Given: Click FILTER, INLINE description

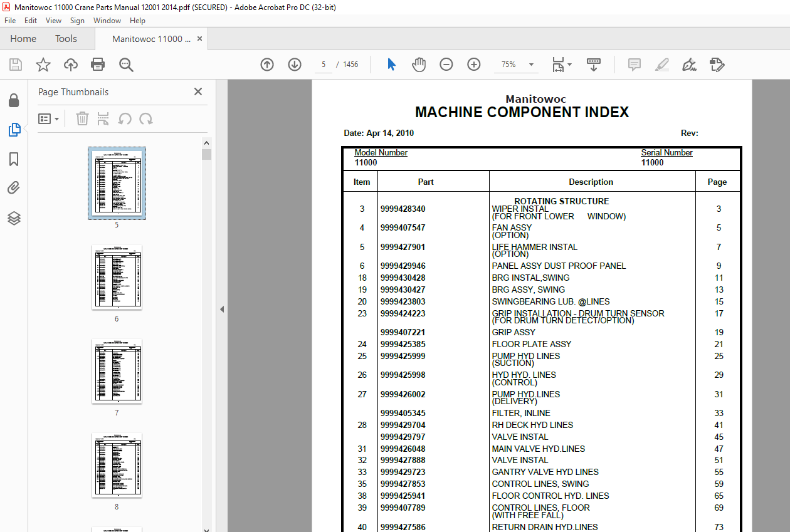Looking at the screenshot, I should (x=521, y=413).
